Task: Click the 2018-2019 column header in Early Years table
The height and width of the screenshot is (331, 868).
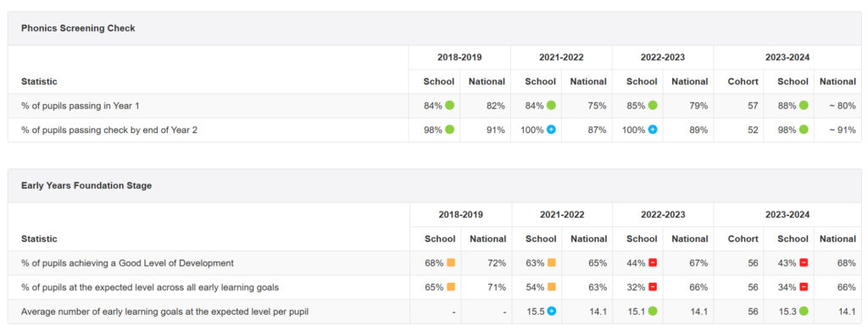Action: click(460, 214)
